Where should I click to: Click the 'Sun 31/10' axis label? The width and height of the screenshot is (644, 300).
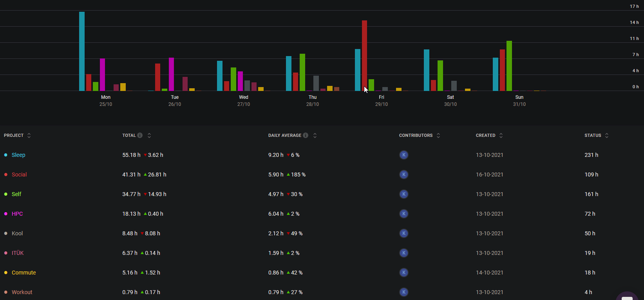click(x=519, y=101)
